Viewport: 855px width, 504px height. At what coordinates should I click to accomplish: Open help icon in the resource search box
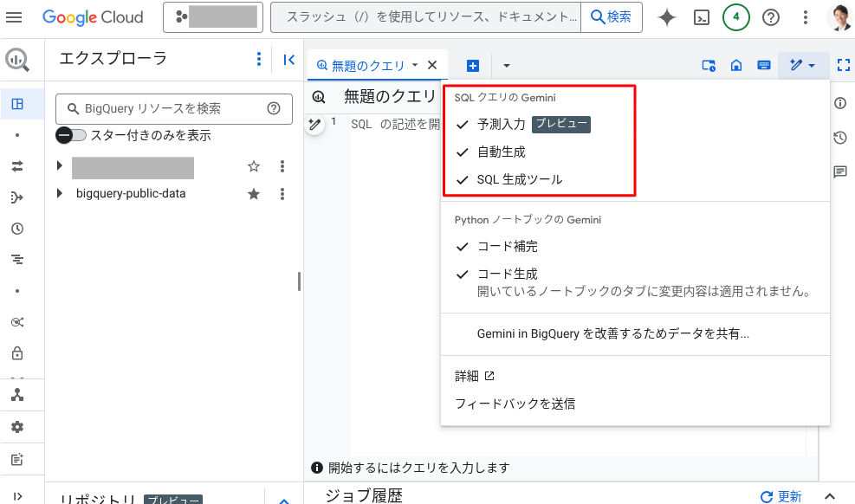pos(274,108)
